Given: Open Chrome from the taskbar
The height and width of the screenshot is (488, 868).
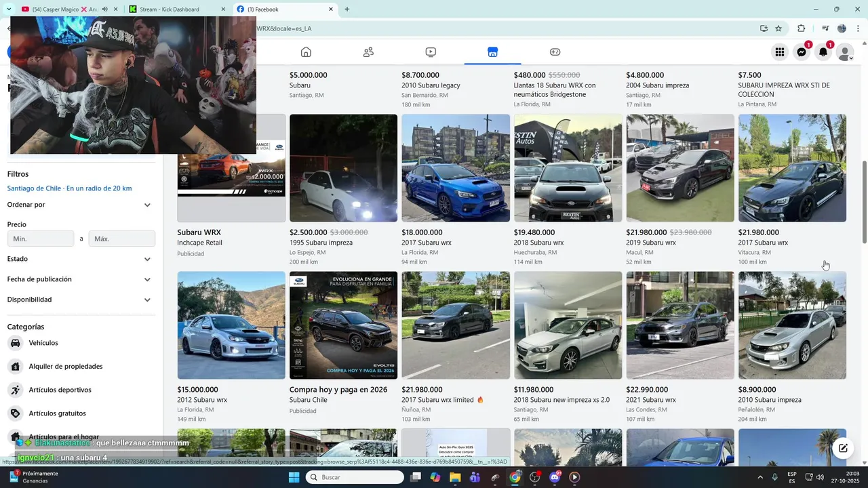Looking at the screenshot, I should [x=515, y=477].
